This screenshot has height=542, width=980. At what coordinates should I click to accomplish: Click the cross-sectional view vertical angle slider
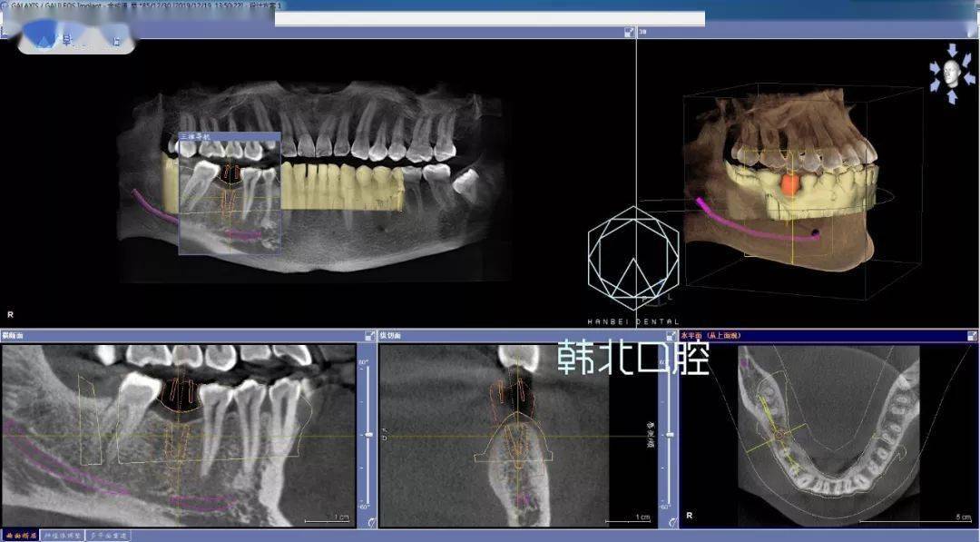(x=671, y=436)
